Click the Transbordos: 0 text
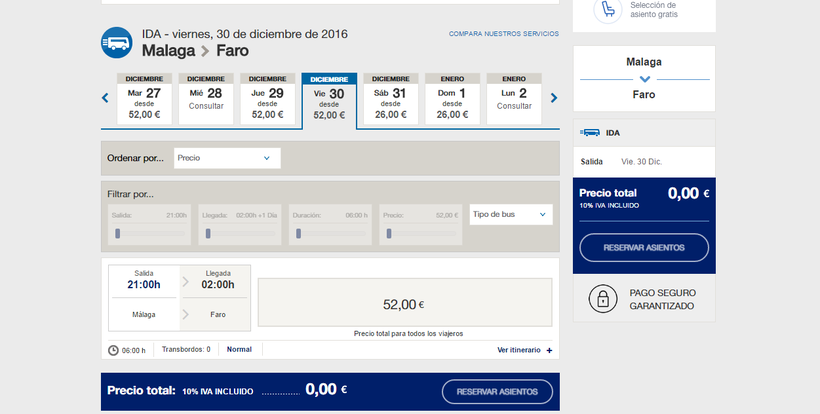Image resolution: width=820 pixels, height=414 pixels. click(186, 349)
